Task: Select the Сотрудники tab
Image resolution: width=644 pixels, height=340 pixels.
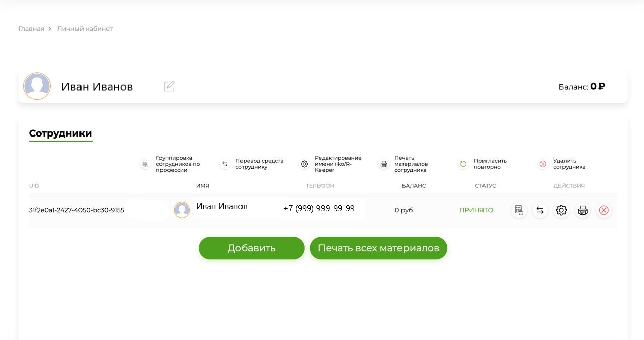Action: (60, 133)
